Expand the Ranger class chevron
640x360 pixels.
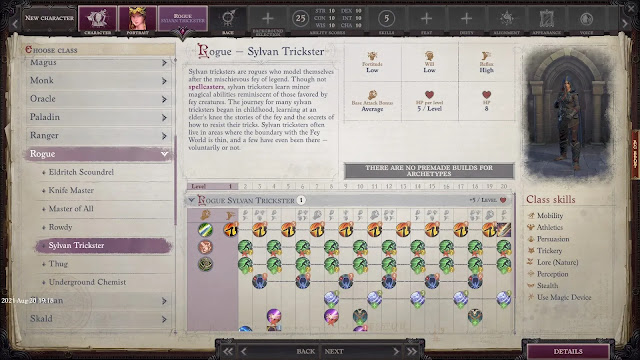coord(164,136)
